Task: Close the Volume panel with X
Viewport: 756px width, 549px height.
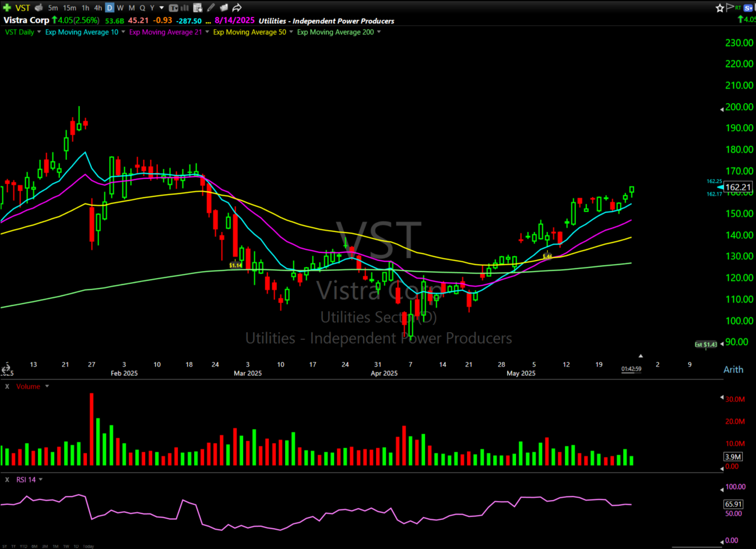Action: pyautogui.click(x=7, y=386)
